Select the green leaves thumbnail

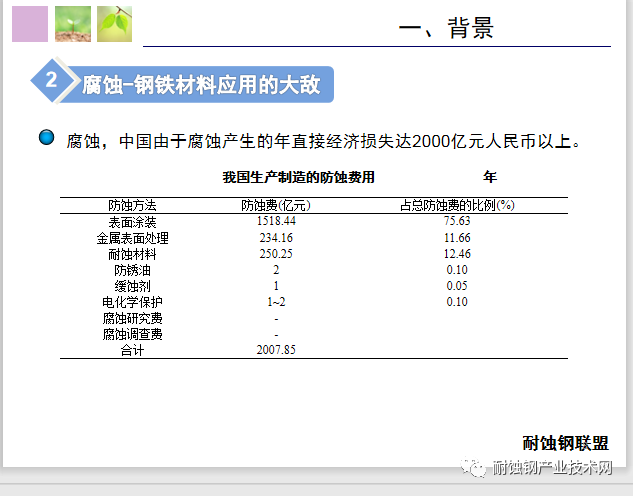point(115,24)
